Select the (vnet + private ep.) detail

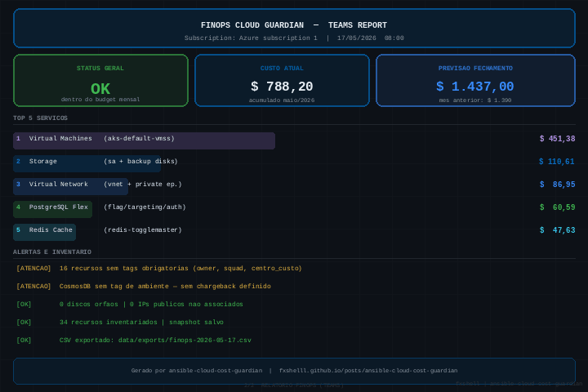(x=142, y=185)
